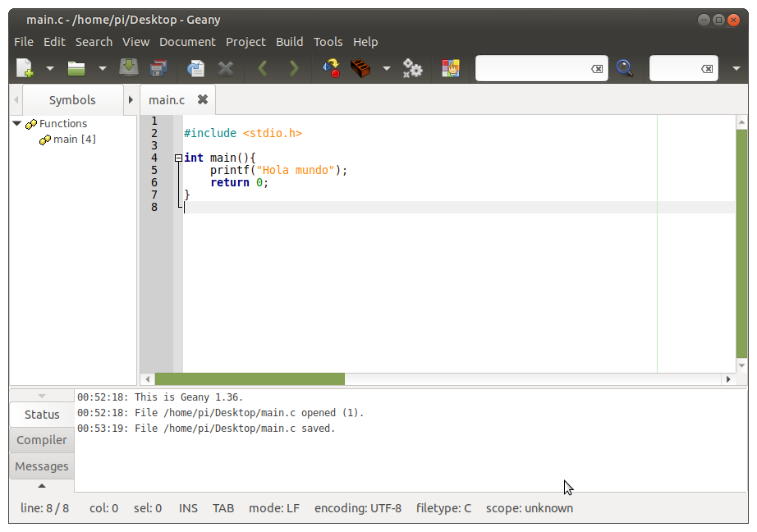Build the current file brick icon

360,68
